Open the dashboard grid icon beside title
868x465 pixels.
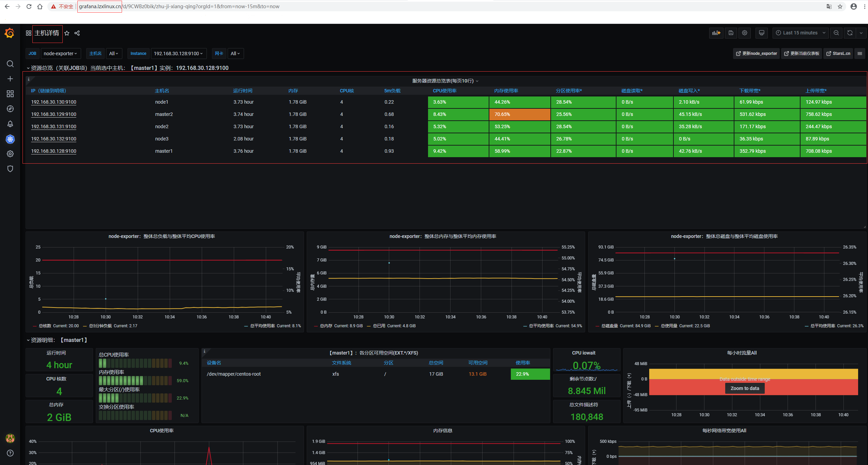[29, 33]
